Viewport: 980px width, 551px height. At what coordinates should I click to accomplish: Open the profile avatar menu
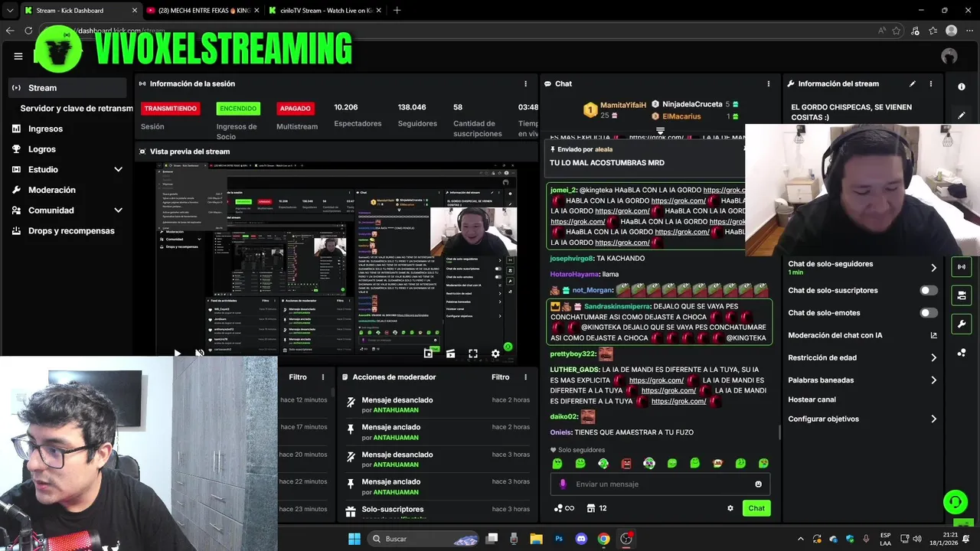click(949, 56)
